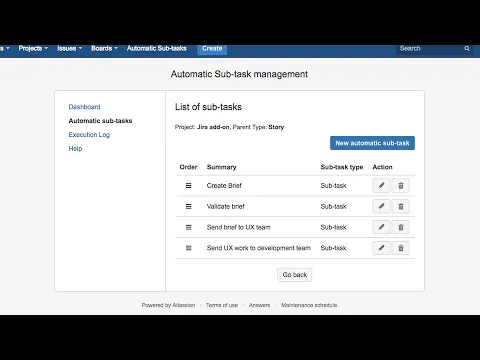Open the Help sidebar link
This screenshot has width=480, height=360.
click(x=75, y=149)
